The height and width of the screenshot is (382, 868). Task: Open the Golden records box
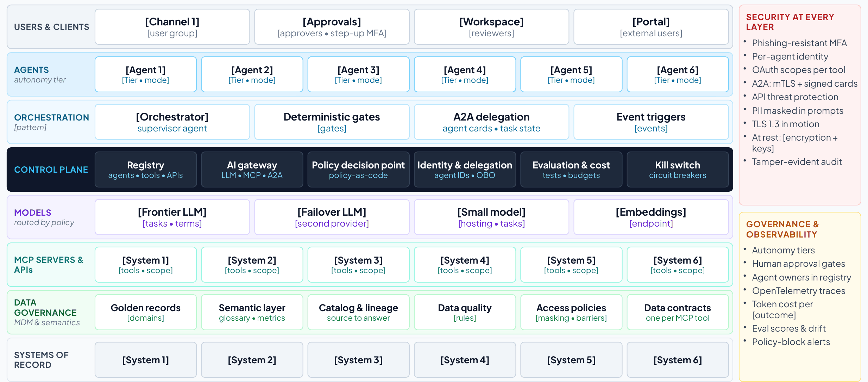pyautogui.click(x=146, y=312)
